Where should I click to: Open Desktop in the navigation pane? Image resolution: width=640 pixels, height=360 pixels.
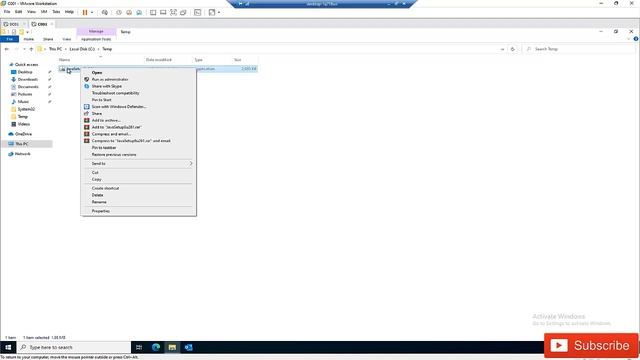(25, 72)
